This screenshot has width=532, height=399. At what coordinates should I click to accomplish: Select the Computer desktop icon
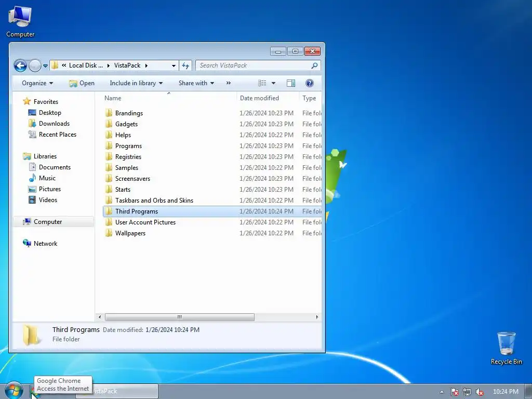20,22
